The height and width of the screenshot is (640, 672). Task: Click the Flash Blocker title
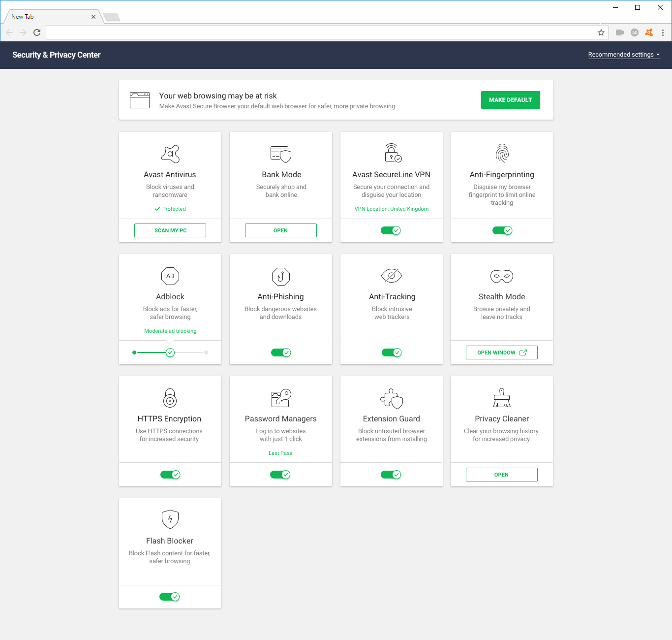pos(170,541)
